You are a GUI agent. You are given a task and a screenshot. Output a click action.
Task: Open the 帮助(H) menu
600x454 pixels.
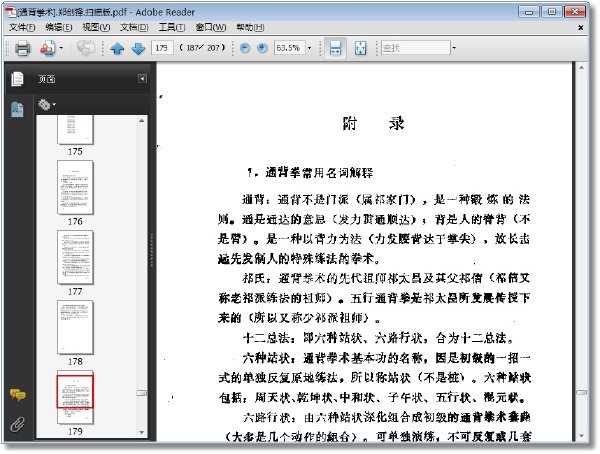250,28
